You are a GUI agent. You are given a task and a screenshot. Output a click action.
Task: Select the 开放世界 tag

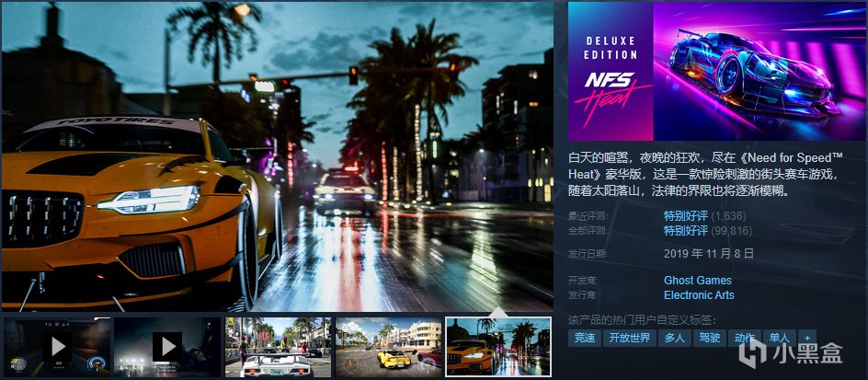630,338
